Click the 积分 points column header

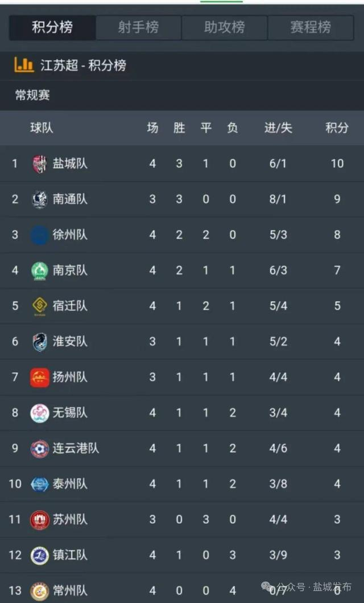point(337,128)
